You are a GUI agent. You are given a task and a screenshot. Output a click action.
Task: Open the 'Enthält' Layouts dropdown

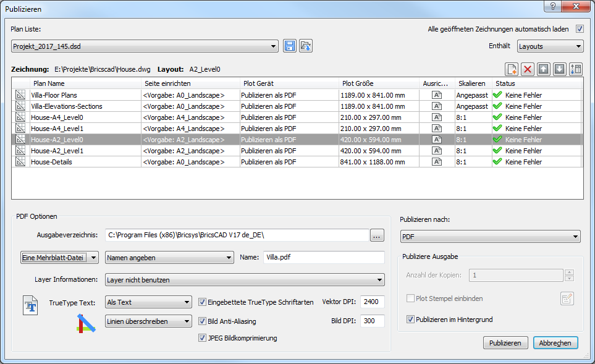(x=549, y=46)
